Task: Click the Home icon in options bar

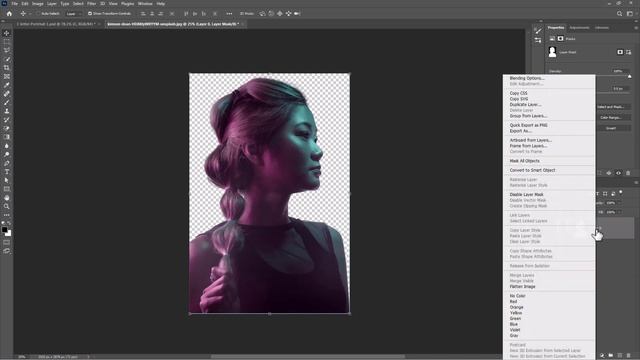Action: [9, 13]
